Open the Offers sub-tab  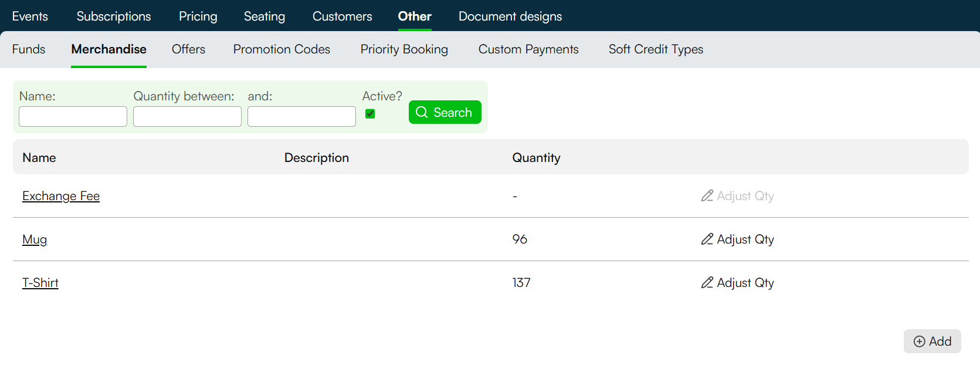(188, 49)
